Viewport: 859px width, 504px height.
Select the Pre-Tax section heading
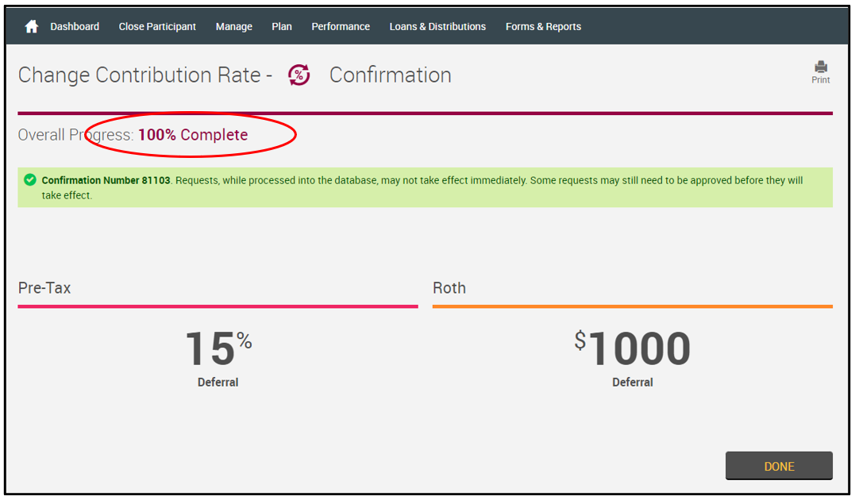point(44,288)
